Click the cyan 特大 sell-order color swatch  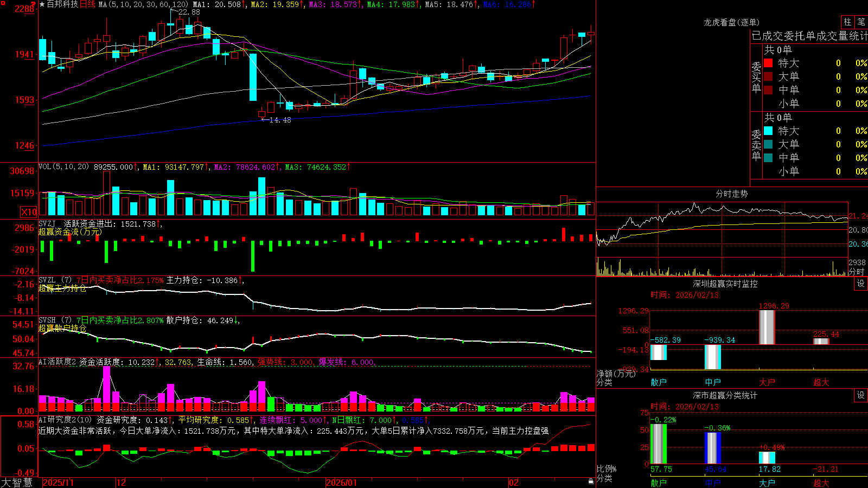point(768,131)
